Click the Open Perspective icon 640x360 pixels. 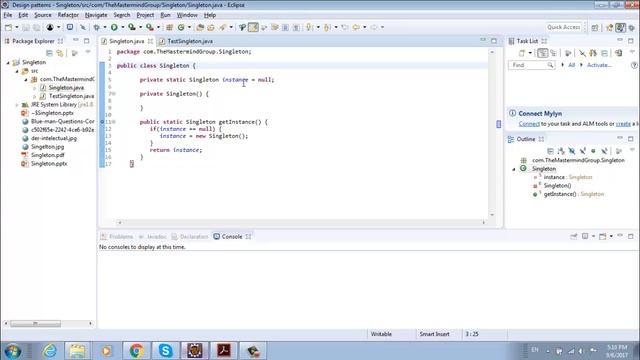click(x=595, y=27)
